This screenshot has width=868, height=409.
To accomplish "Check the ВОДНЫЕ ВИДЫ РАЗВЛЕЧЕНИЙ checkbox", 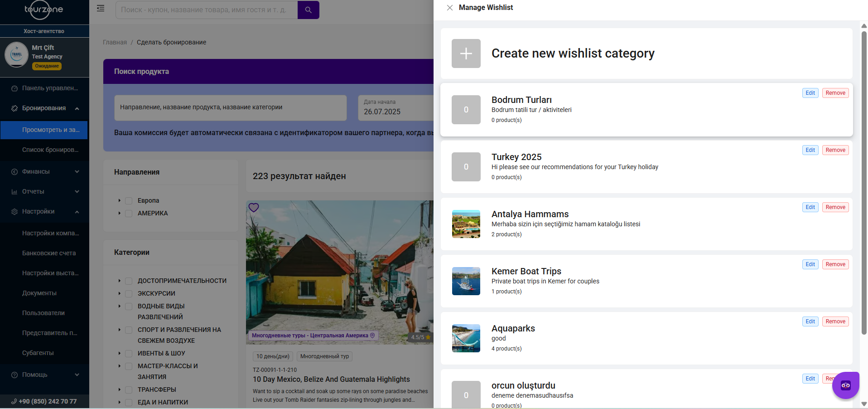I will [x=129, y=307].
